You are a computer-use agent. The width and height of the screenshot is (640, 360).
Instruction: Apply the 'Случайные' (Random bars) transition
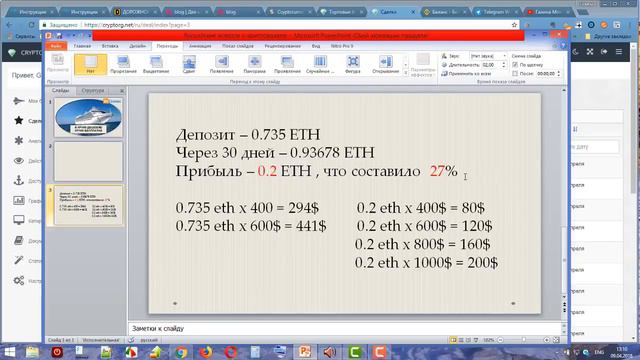pos(320,64)
